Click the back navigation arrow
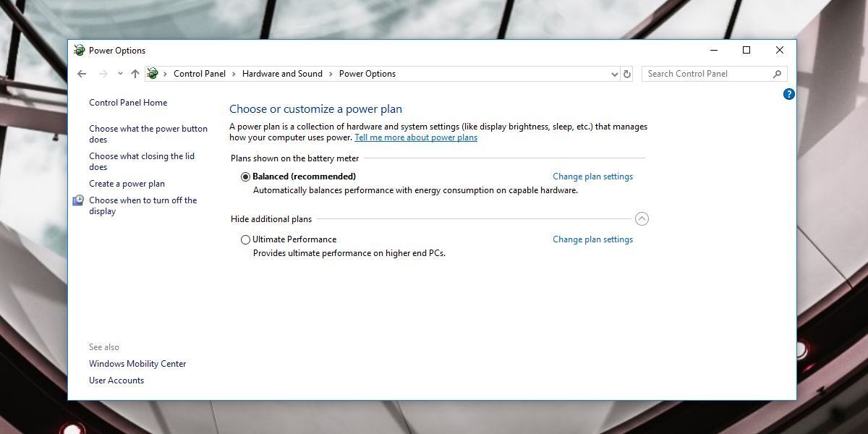This screenshot has height=434, width=868. coord(82,73)
